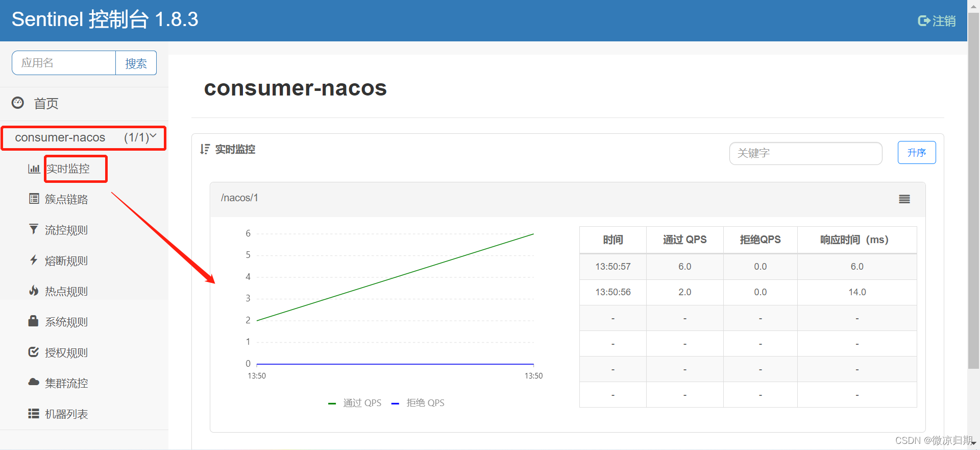
Task: Click time cell 13:50:57
Action: (x=613, y=267)
